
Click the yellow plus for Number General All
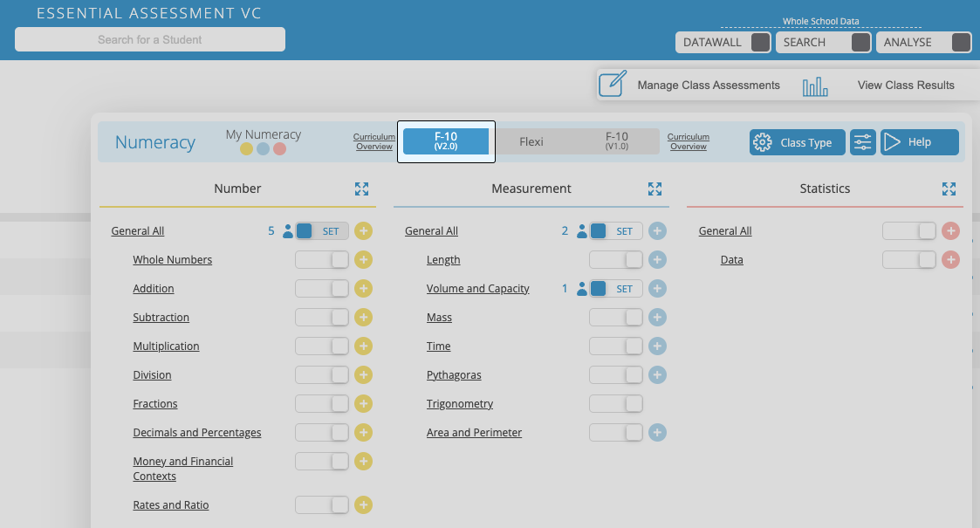click(363, 230)
